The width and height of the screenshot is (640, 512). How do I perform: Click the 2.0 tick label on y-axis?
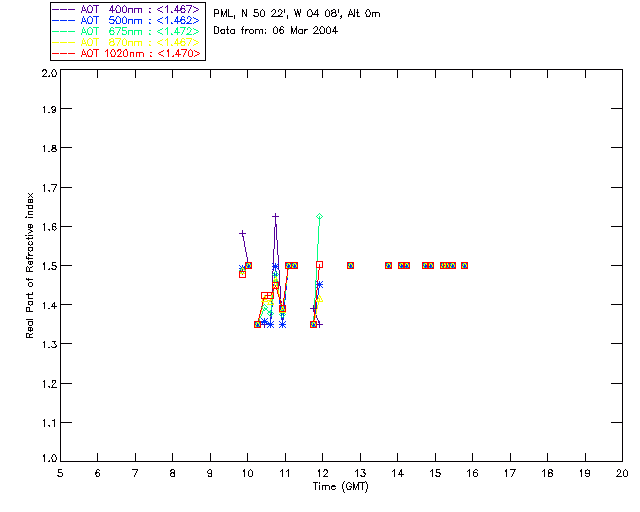(49, 74)
